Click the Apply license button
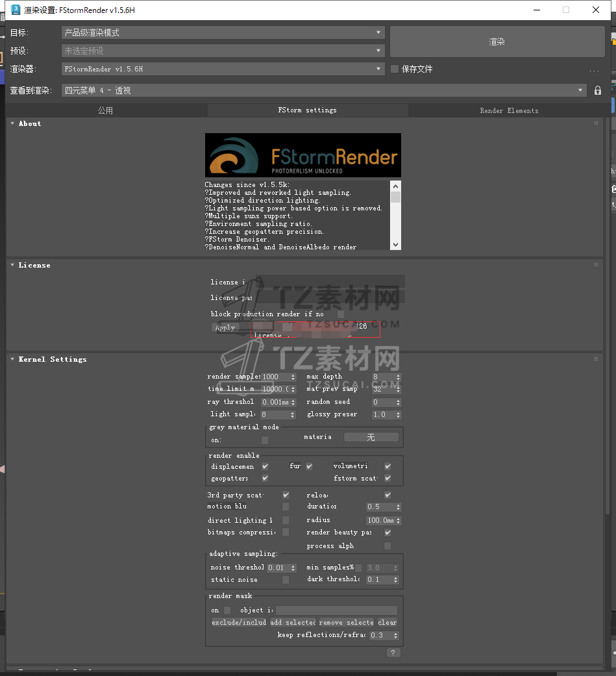The image size is (616, 676). click(x=225, y=328)
